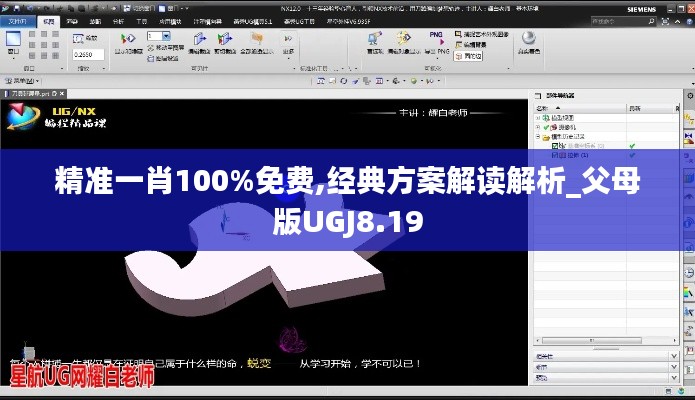Click the Edit Section icon
Screen dimensions: 695x400
[199, 39]
